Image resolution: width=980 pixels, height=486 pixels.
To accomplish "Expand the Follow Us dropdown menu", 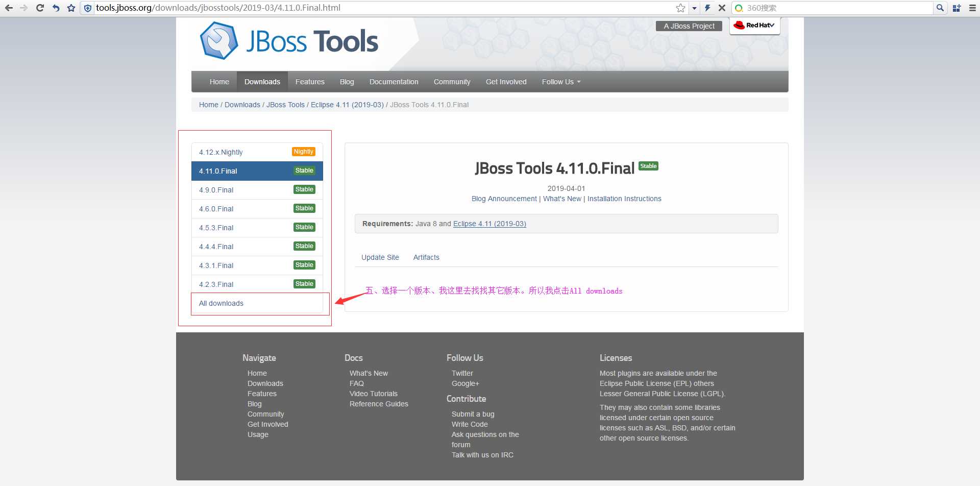I will [561, 82].
